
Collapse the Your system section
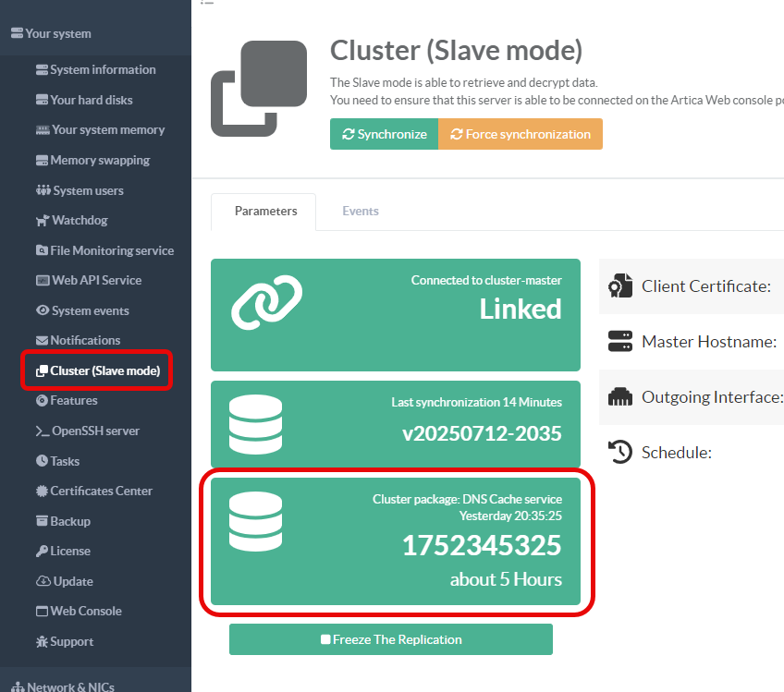click(57, 33)
